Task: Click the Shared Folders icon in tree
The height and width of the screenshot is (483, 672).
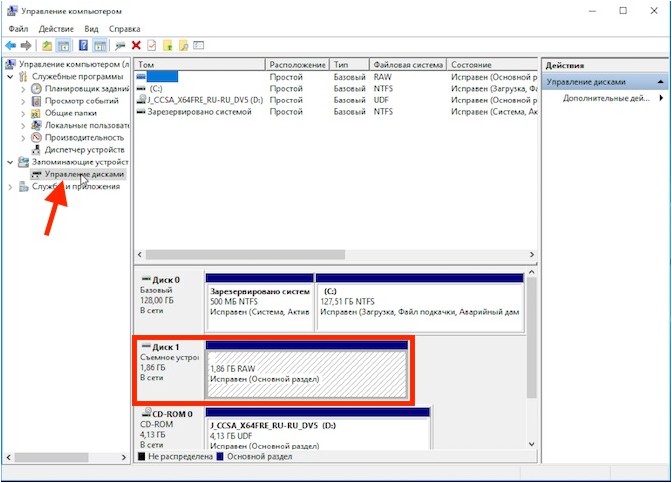Action: point(36,114)
